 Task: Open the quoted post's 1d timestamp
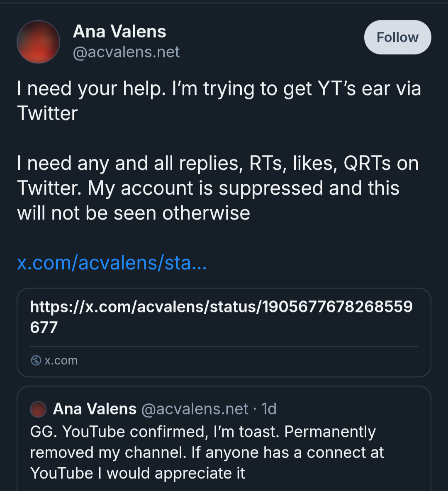click(x=269, y=409)
